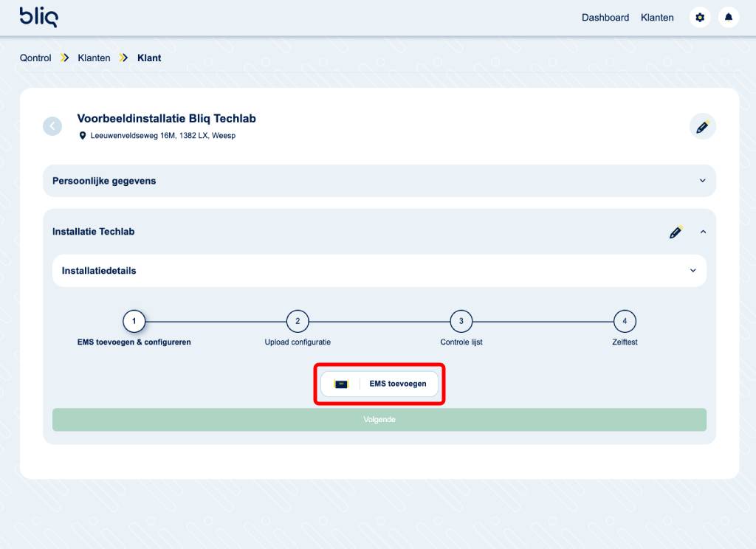Edit customer with top pencil icon
Viewport: 756px width, 549px height.
pos(702,126)
